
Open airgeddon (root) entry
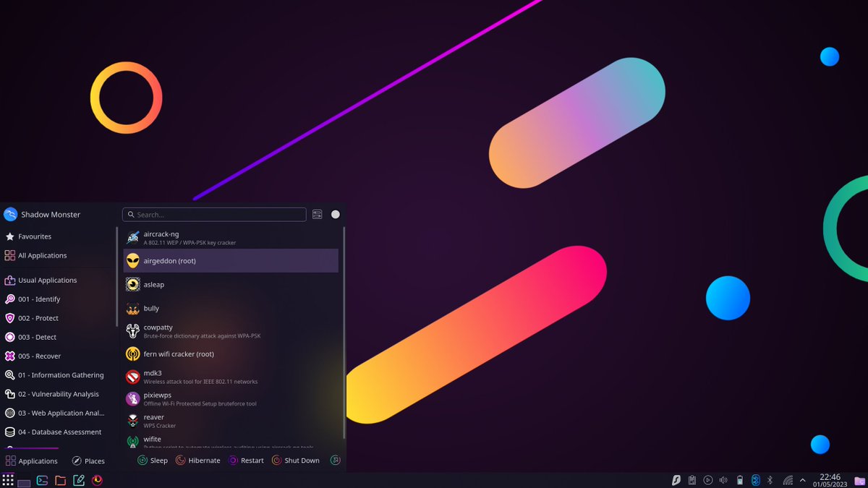(x=231, y=261)
